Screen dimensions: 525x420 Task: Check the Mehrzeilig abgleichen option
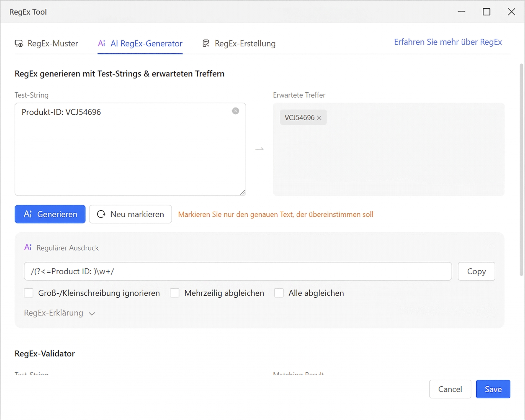tap(174, 293)
